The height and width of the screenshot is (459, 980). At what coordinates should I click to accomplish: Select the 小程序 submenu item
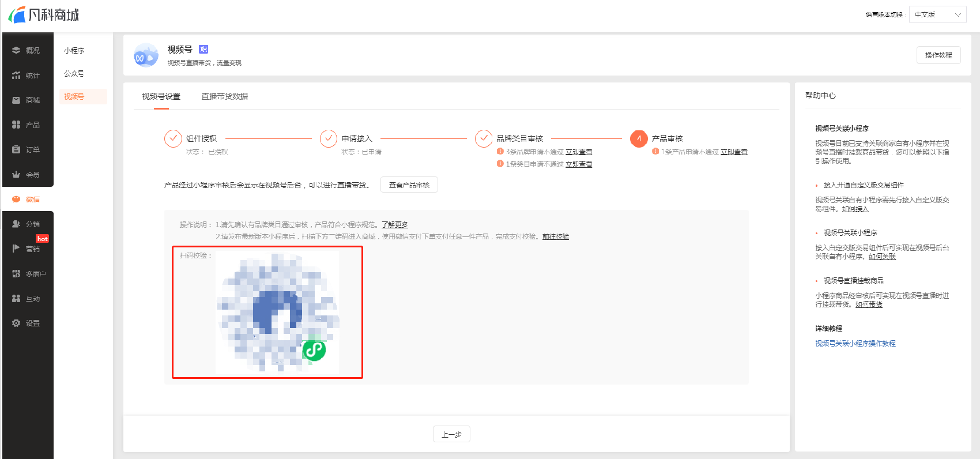tap(74, 51)
